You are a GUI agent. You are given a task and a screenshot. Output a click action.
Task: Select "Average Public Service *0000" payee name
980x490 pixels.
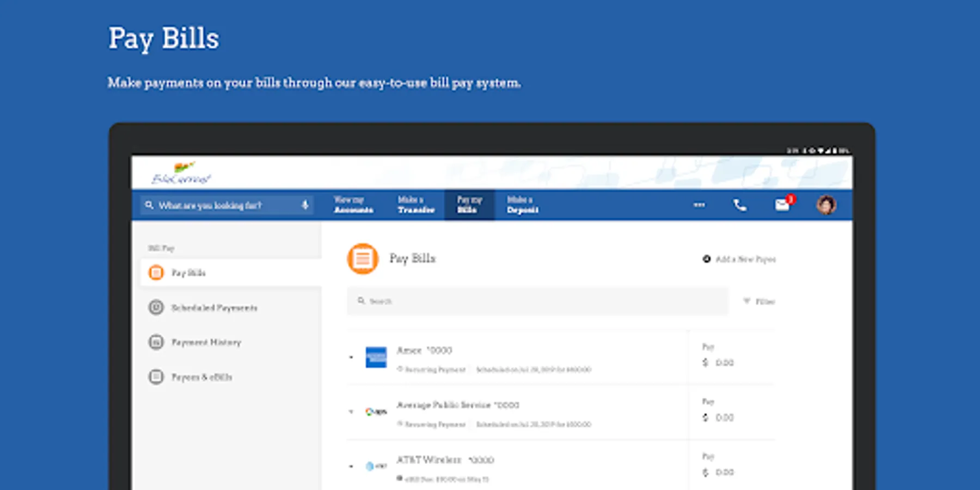(458, 405)
